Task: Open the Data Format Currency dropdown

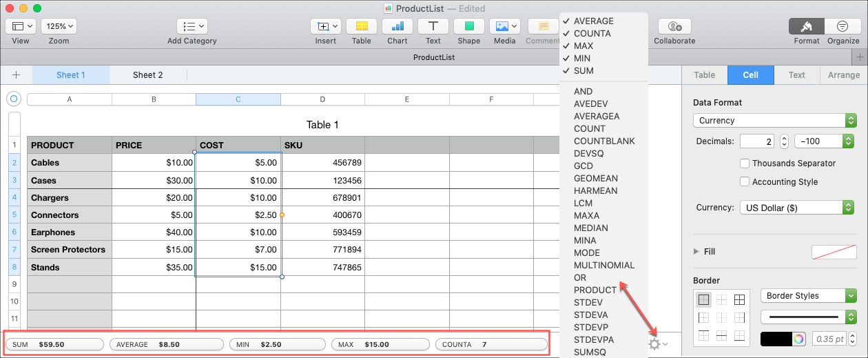Action: click(x=774, y=120)
